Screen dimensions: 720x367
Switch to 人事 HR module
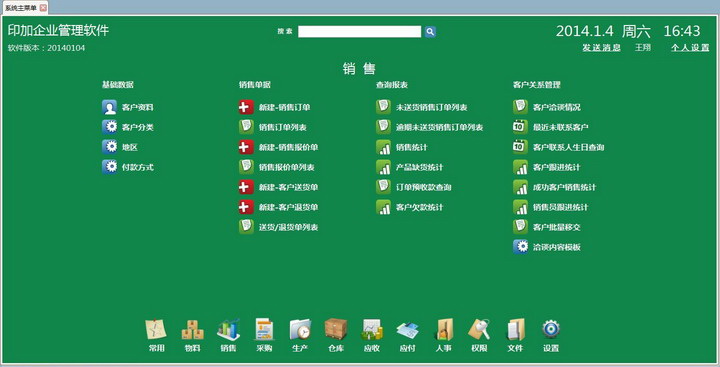point(443,335)
